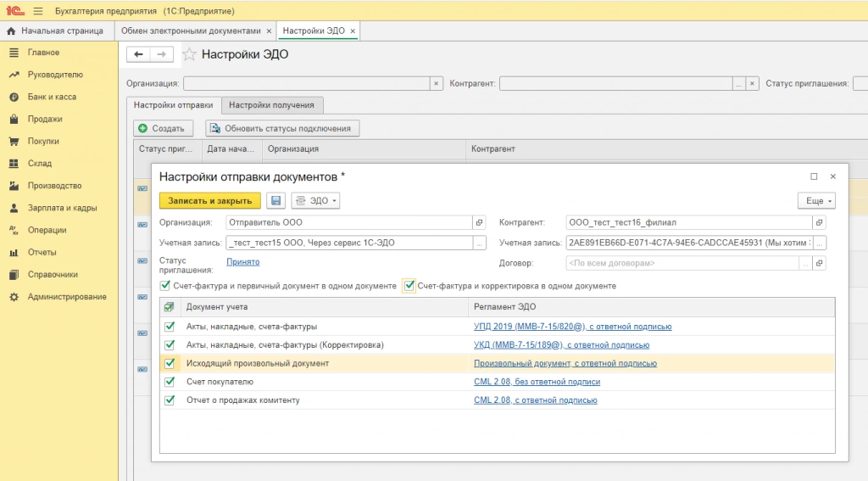Screen dimensions: 868x481
Task: Toggle Счет-фактура и корректировка checkbox
Action: [409, 286]
